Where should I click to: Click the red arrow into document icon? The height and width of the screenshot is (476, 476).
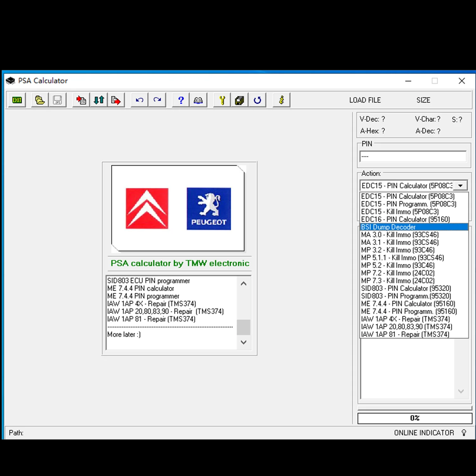point(81,100)
